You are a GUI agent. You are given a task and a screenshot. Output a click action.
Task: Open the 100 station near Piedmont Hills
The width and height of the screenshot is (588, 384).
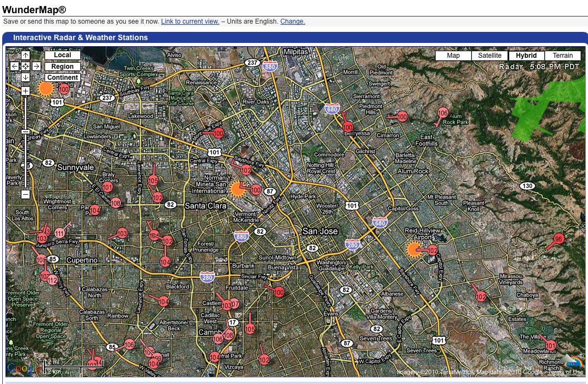pos(402,117)
